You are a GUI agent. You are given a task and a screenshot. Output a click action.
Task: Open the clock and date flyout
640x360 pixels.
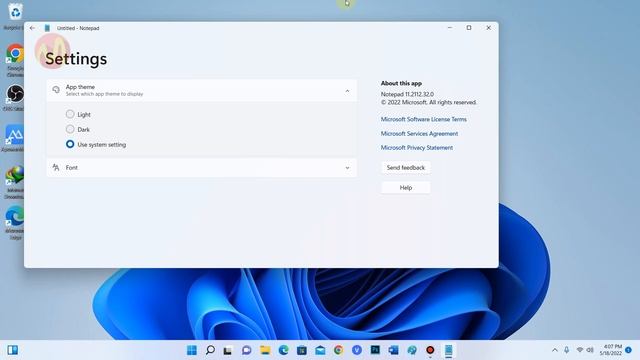click(611, 350)
